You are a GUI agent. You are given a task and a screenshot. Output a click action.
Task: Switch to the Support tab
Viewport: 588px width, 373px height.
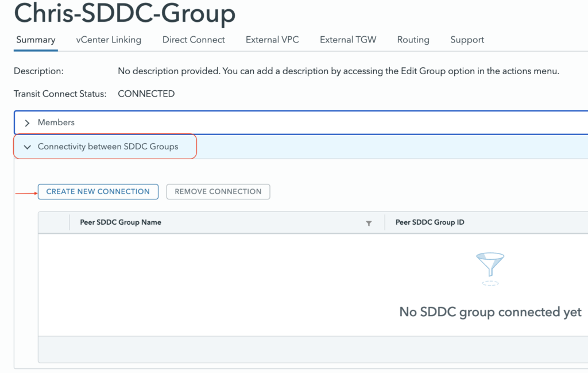point(467,40)
